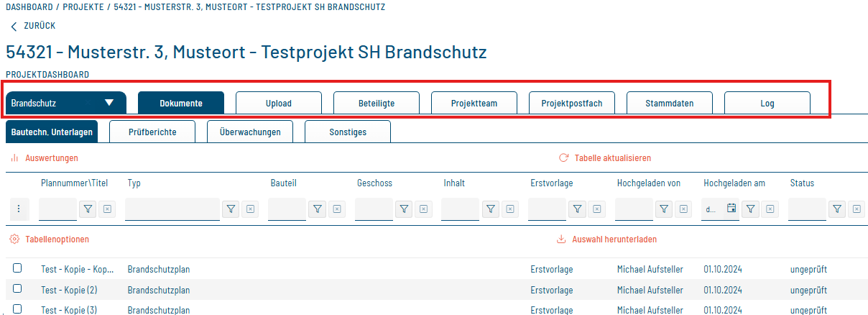This screenshot has height=315, width=868.
Task: Open calendar picker in Hochgeladen am filter
Action: pos(731,209)
